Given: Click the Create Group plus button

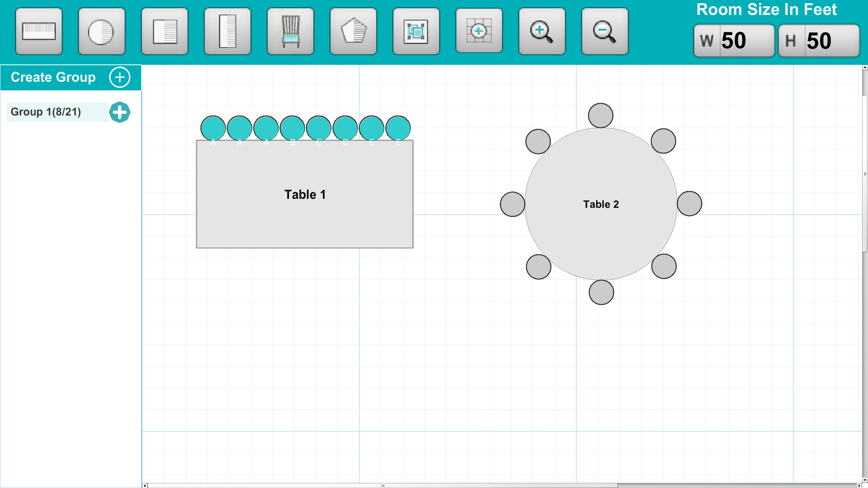Looking at the screenshot, I should click(120, 77).
